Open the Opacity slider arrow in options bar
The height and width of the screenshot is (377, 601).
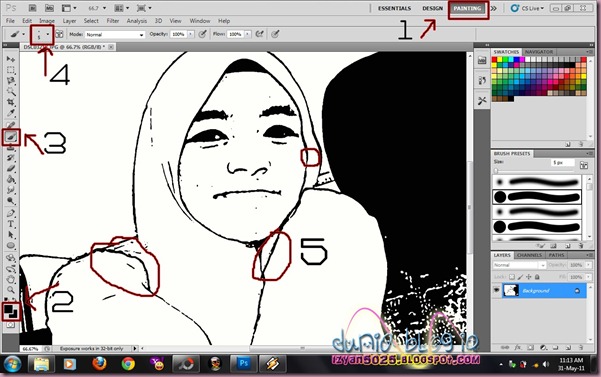(x=190, y=34)
